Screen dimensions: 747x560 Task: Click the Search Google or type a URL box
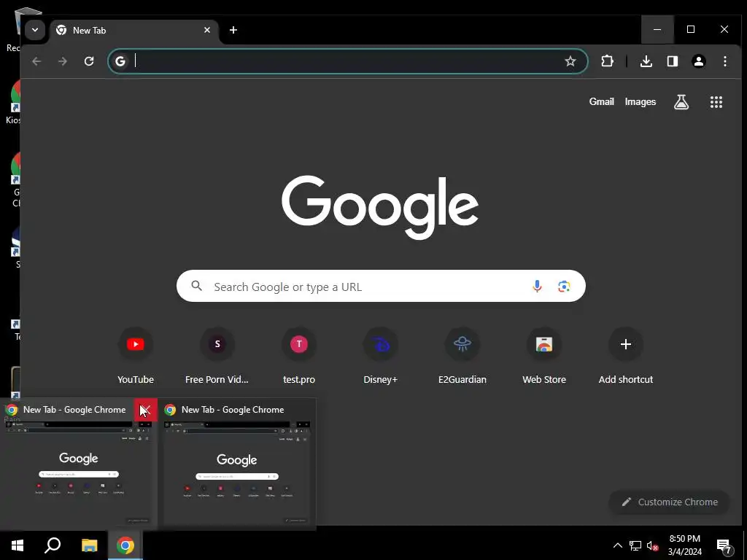pos(381,286)
